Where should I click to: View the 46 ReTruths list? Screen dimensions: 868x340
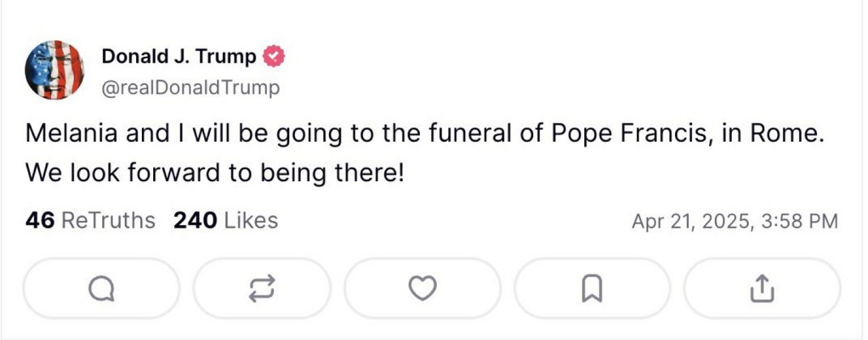90,220
